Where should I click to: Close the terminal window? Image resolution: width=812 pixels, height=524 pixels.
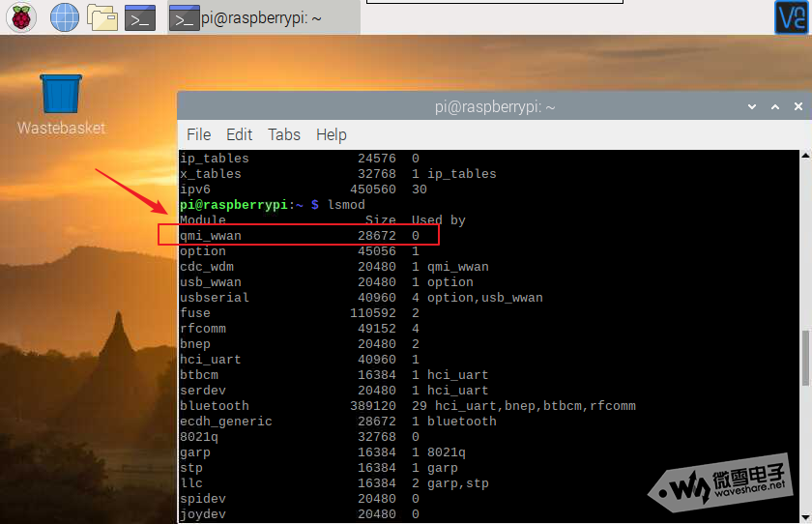[x=797, y=106]
